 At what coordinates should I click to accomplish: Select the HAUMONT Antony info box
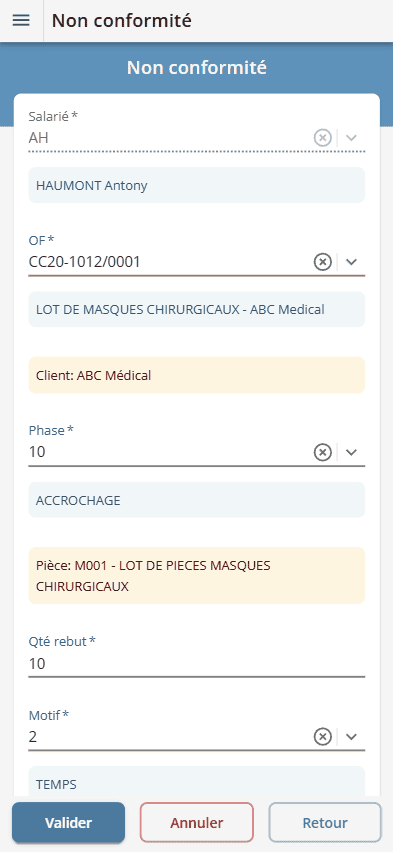197,185
